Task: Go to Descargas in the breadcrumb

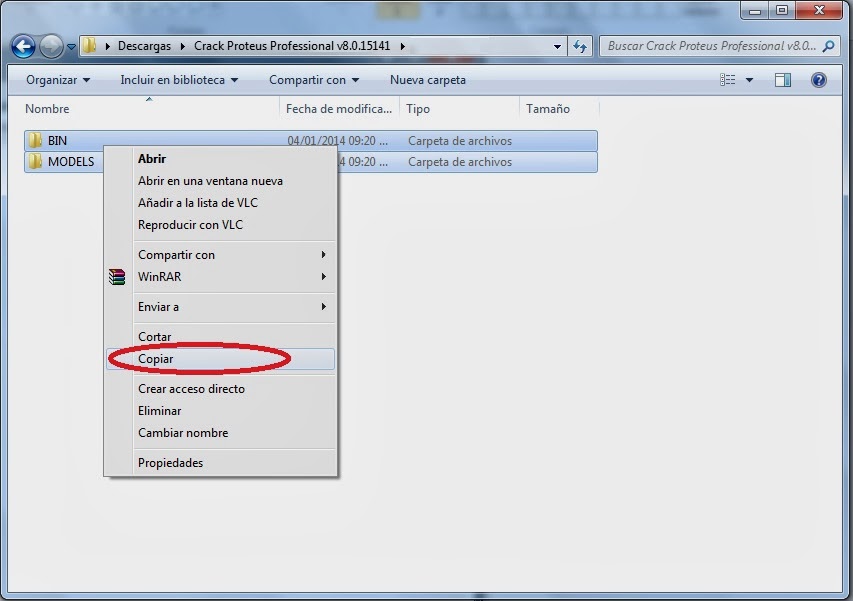Action: tap(144, 46)
